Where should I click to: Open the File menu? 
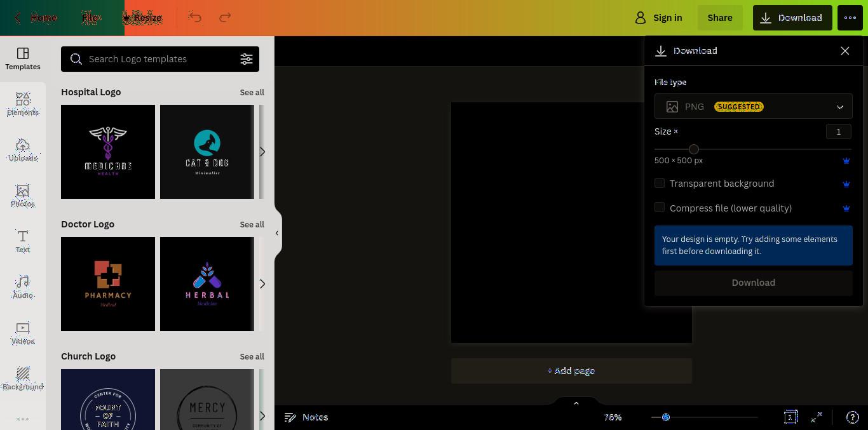(92, 18)
